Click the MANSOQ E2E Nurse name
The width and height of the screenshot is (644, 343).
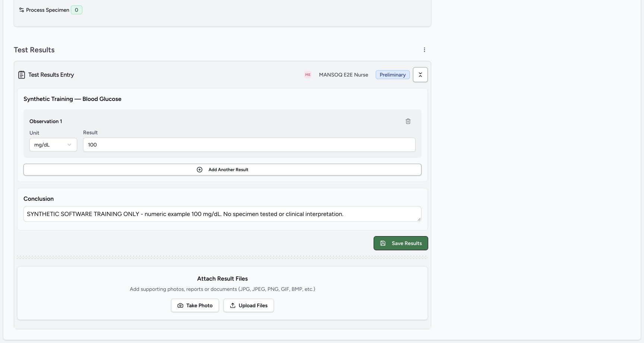coord(344,75)
